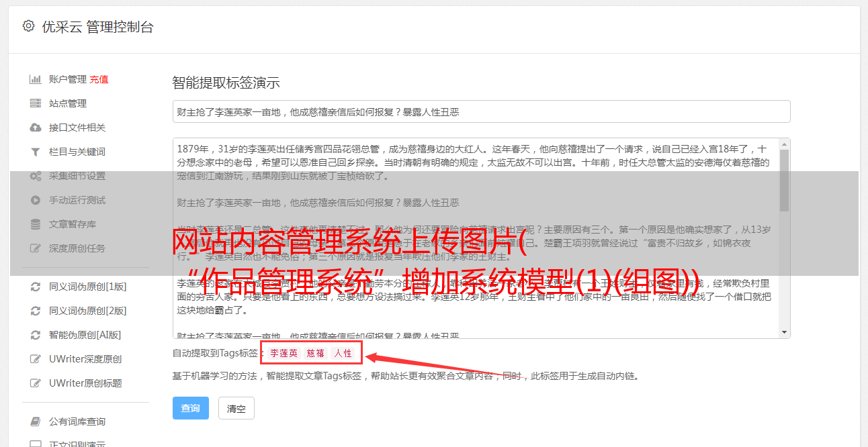Click the gear icon beside 优采云 管理控制台
868x447 pixels.
(x=28, y=27)
